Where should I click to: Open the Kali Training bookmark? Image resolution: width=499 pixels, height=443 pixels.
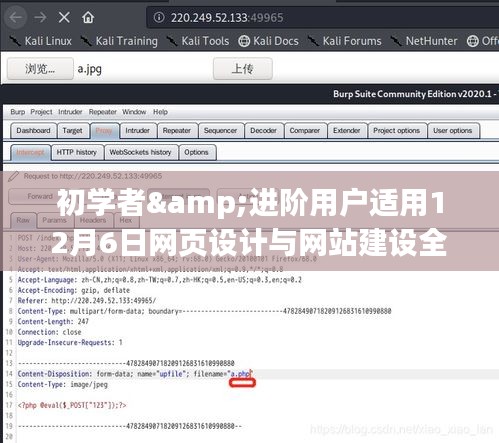[119, 41]
